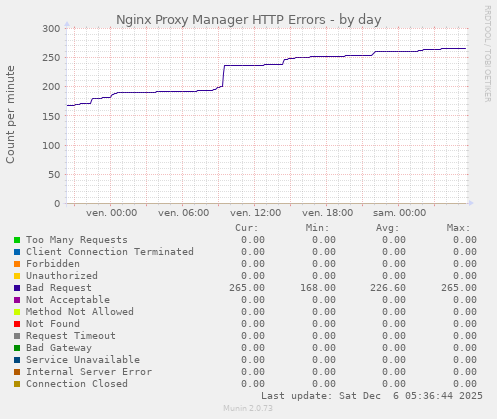Image resolution: width=497 pixels, height=419 pixels.
Task: Click the red Not Found swatch
Action: pyautogui.click(x=17, y=324)
